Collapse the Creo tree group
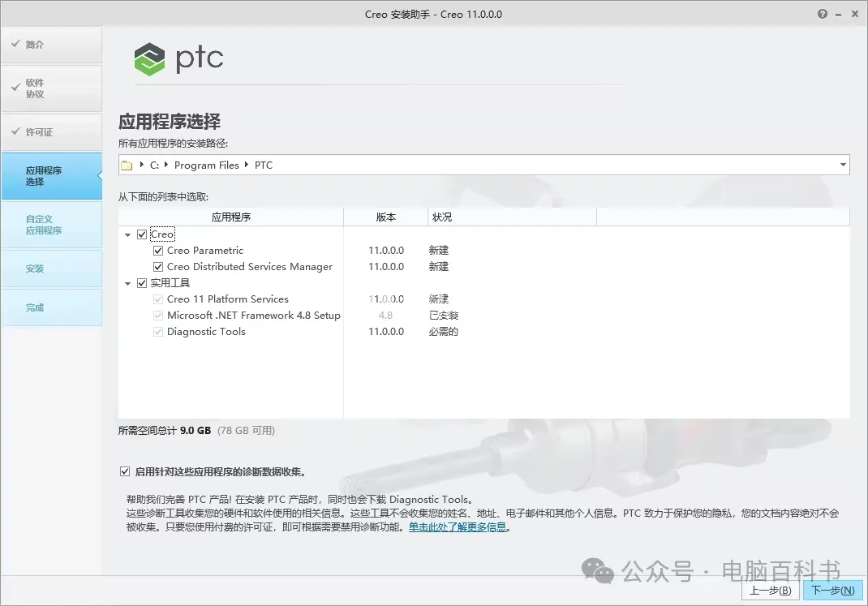This screenshot has height=606, width=868. [x=128, y=234]
